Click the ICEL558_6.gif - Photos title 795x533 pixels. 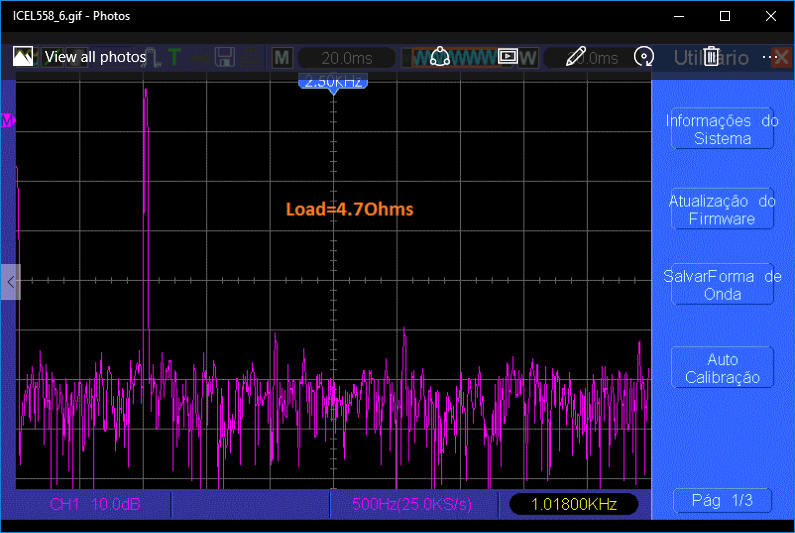coord(71,16)
